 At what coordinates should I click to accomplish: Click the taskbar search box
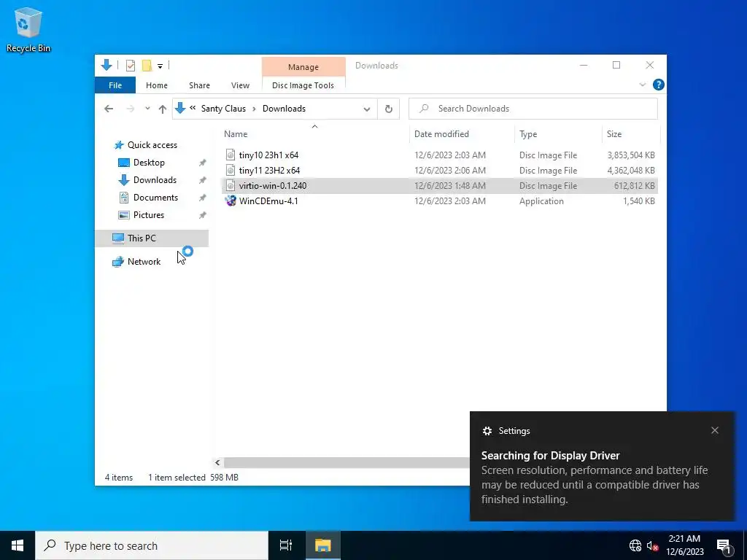pyautogui.click(x=152, y=545)
